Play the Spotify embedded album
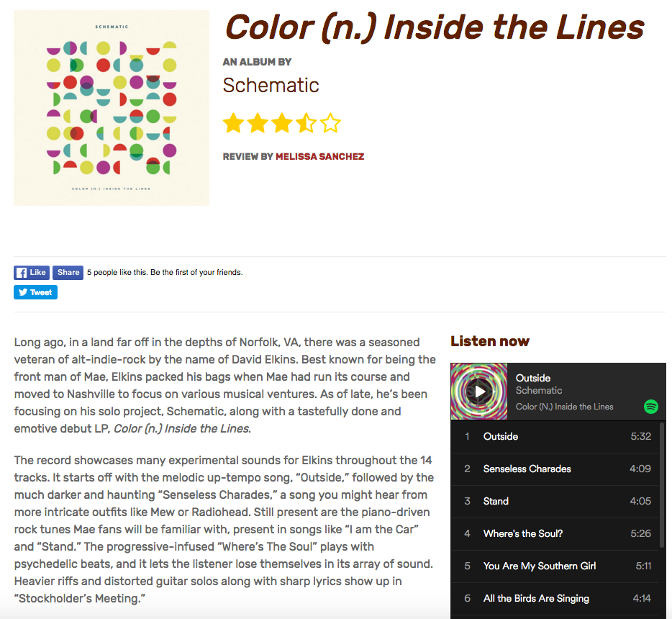 click(x=479, y=392)
